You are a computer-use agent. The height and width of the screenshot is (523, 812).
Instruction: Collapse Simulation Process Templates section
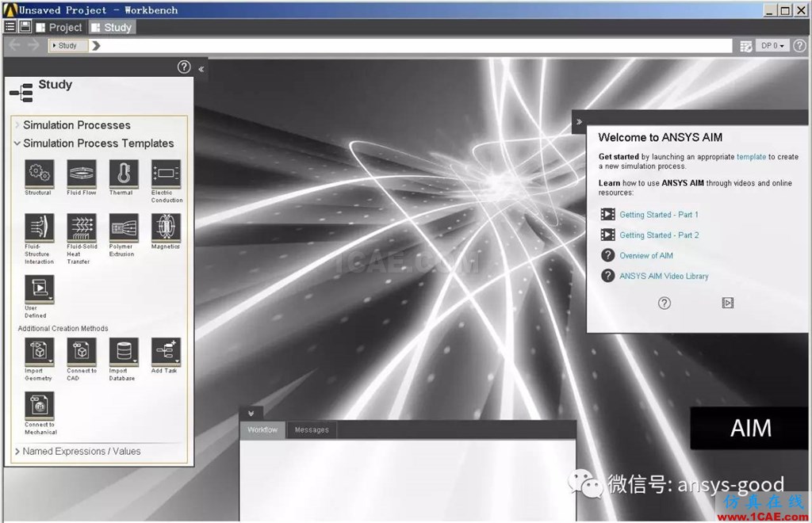[17, 143]
